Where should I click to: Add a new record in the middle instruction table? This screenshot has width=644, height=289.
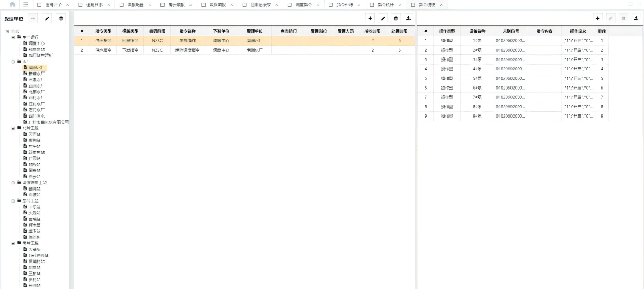(370, 18)
